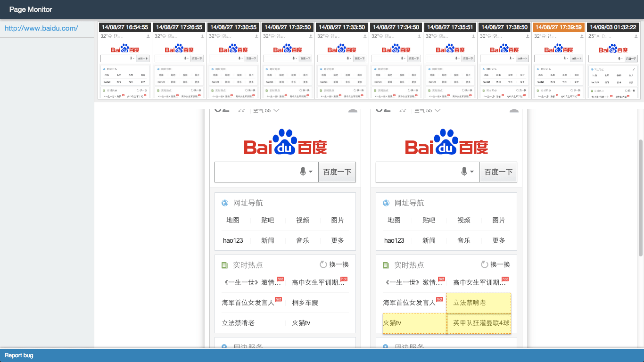This screenshot has height=362, width=644.
Task: Select the 14/08/27 17:35:51 snapshot thumbnail
Action: [450, 61]
